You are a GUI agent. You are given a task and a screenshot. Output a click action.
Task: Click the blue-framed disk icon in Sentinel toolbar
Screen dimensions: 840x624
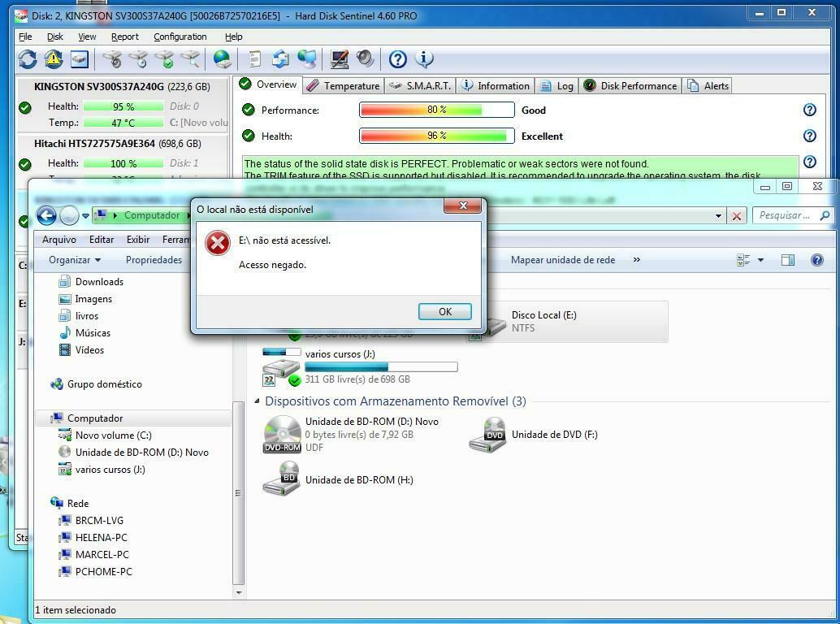tap(80, 59)
